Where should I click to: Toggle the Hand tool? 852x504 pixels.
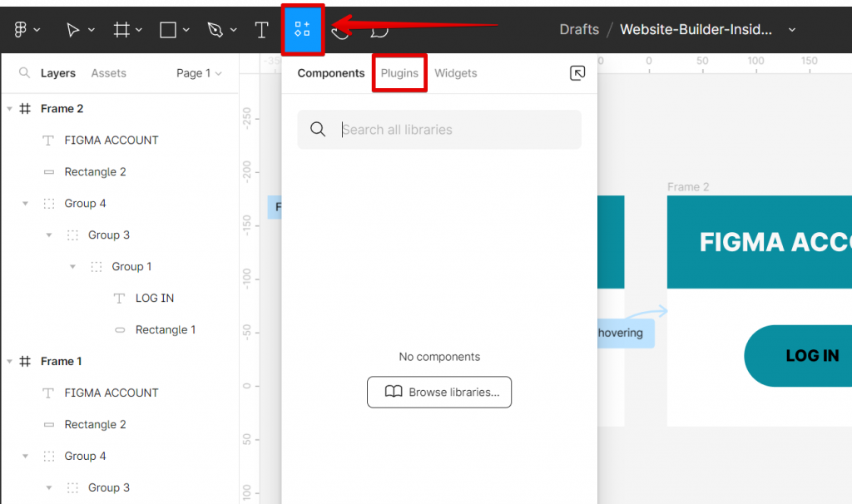click(339, 30)
